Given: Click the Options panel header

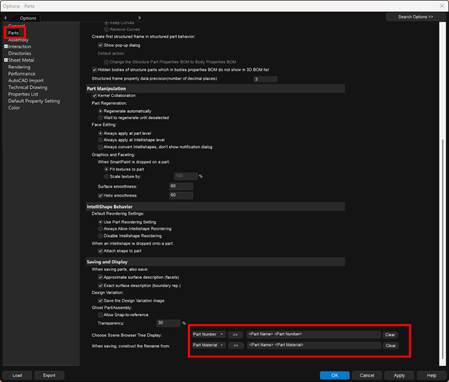Looking at the screenshot, I should pyautogui.click(x=28, y=18).
